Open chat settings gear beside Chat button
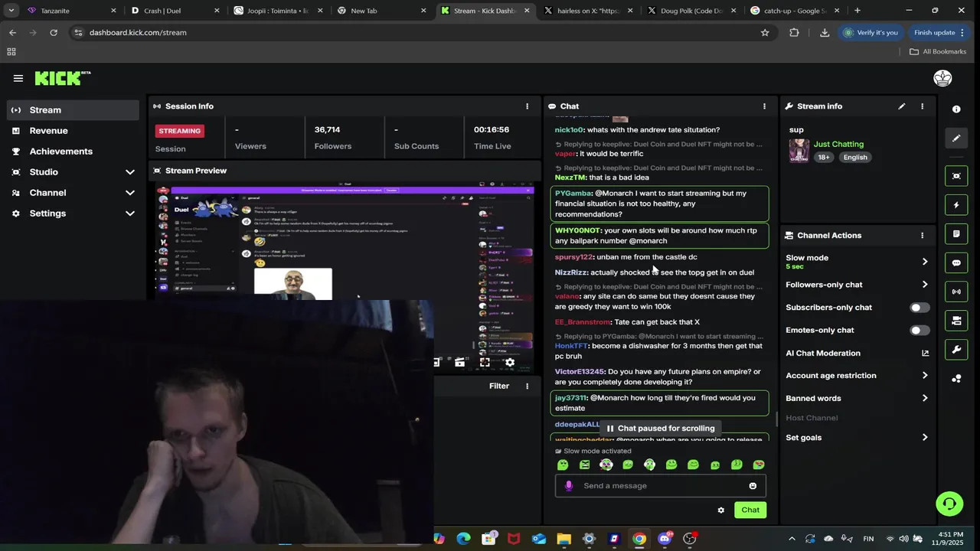This screenshot has height=551, width=980. point(720,510)
